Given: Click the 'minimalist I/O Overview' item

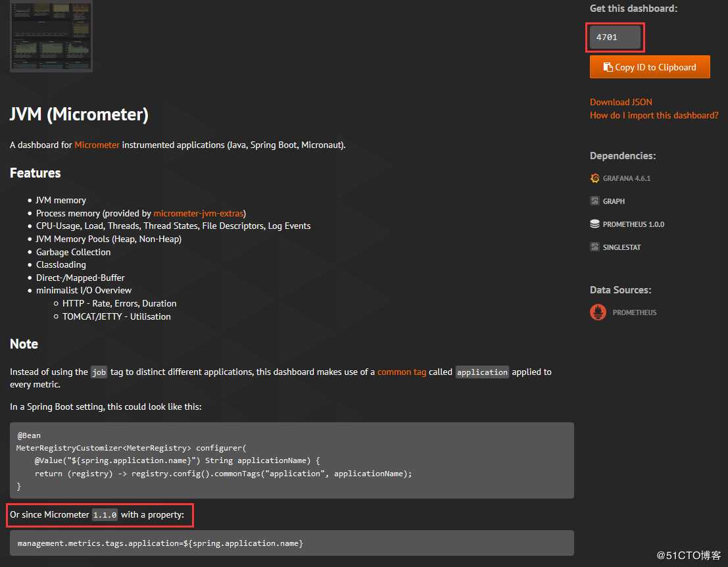Looking at the screenshot, I should (84, 290).
